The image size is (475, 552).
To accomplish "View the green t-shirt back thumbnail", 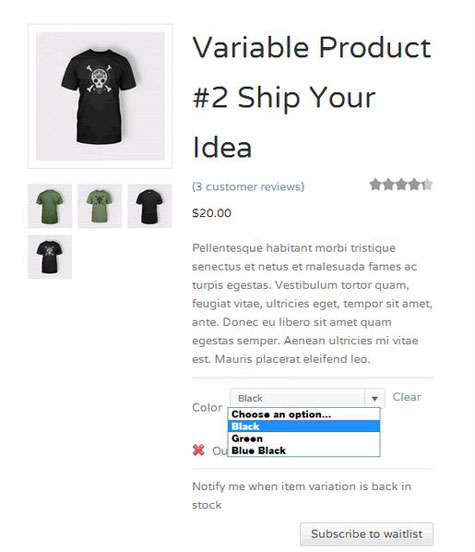I will click(50, 206).
